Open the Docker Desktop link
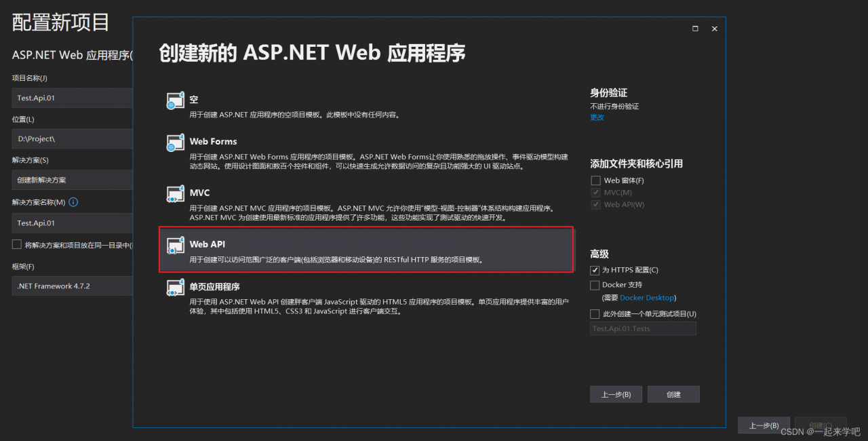 click(x=647, y=298)
